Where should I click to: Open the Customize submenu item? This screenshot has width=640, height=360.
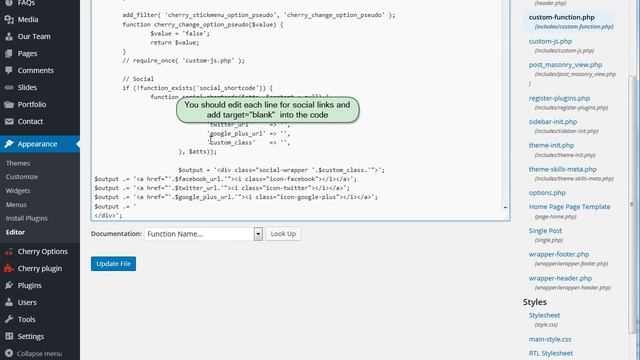[x=22, y=177]
